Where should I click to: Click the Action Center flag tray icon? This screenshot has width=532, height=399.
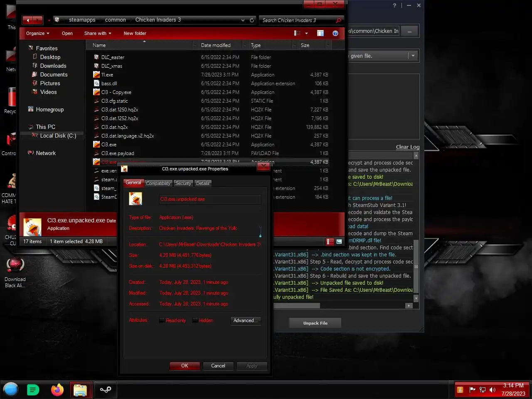[x=472, y=390]
